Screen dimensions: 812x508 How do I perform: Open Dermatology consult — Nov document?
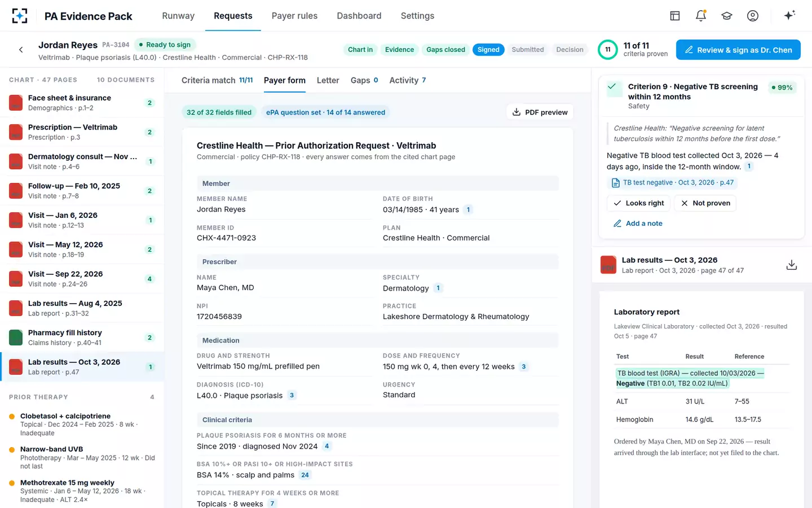pos(82,161)
